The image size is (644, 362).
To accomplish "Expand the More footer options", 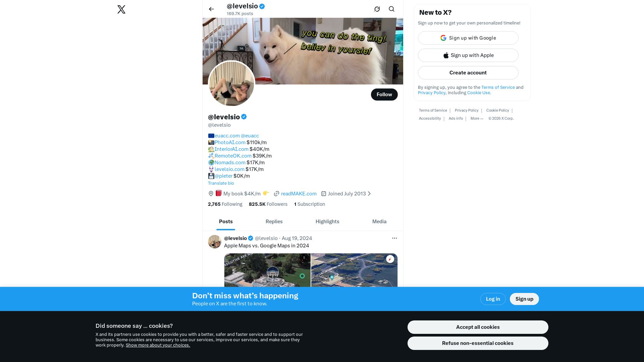I will pos(477,118).
